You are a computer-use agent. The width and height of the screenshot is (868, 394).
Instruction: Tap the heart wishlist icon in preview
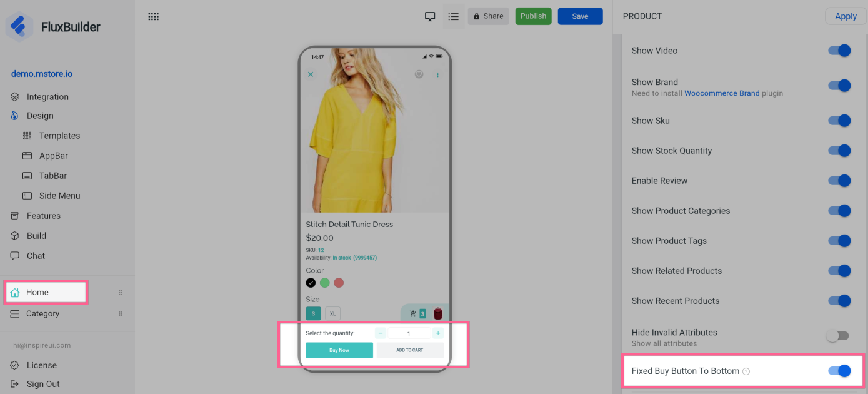click(419, 74)
